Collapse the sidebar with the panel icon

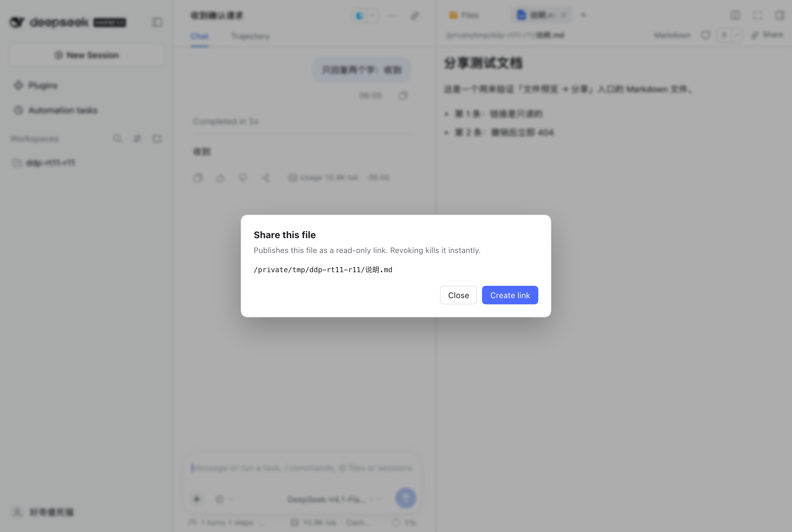click(x=157, y=22)
